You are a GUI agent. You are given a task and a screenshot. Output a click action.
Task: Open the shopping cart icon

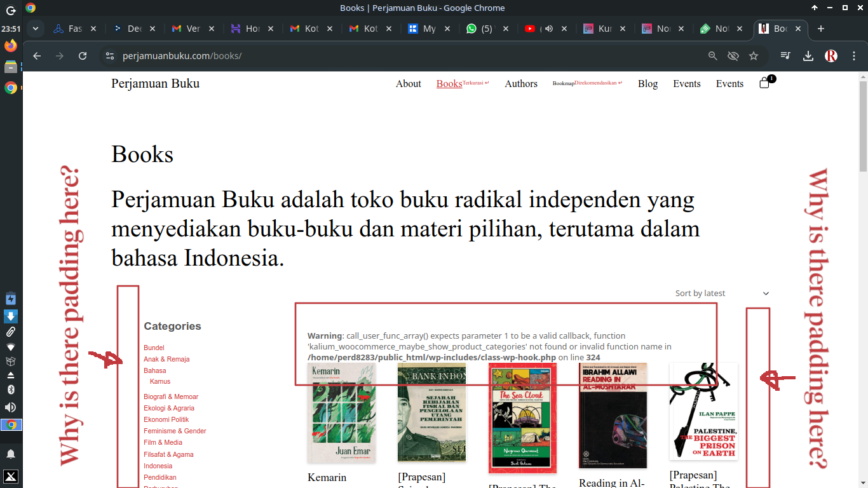click(764, 83)
